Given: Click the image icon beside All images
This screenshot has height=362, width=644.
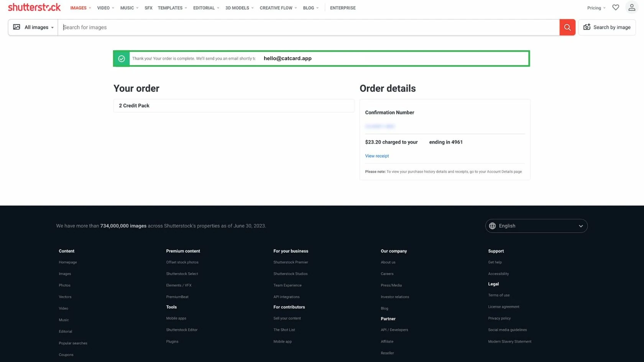Looking at the screenshot, I should [x=16, y=27].
